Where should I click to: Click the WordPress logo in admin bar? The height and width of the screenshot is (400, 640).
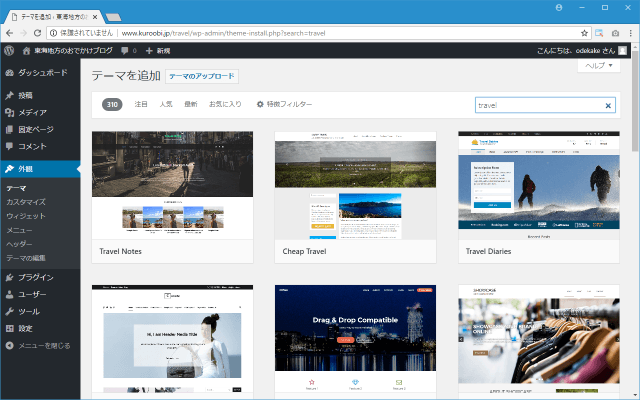click(x=9, y=50)
